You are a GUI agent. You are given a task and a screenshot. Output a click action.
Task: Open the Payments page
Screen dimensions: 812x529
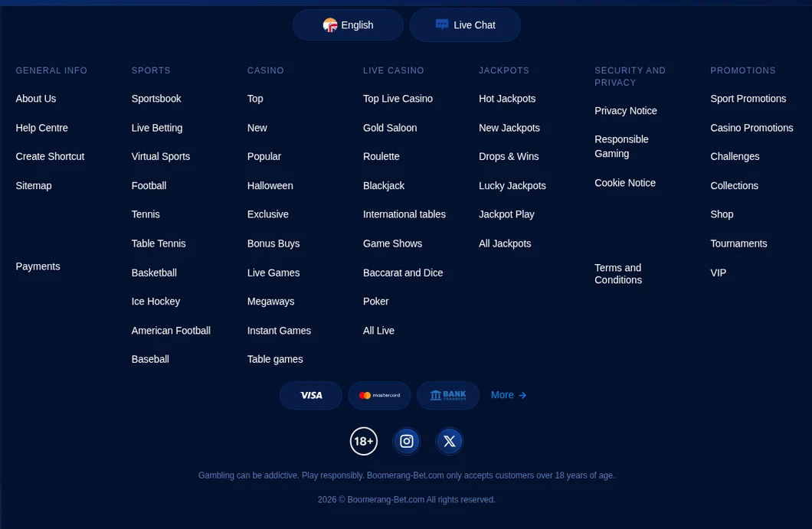(38, 266)
